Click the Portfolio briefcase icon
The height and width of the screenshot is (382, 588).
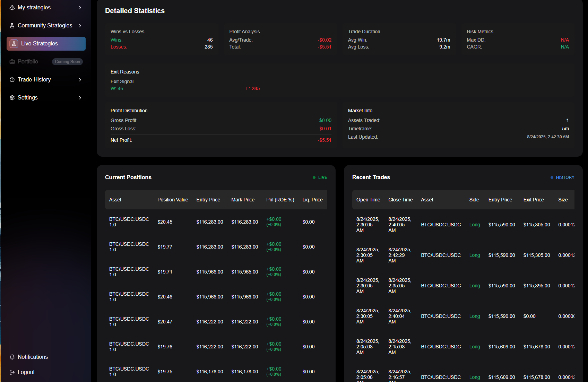coord(12,62)
